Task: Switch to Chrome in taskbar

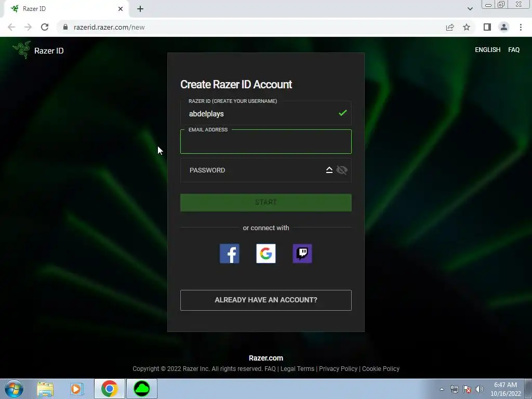Action: pos(109,389)
